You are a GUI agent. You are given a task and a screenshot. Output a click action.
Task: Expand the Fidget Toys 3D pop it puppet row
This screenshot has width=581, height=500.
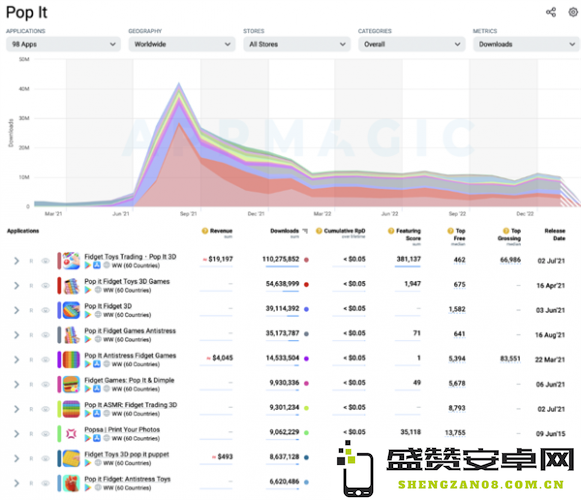pos(16,458)
